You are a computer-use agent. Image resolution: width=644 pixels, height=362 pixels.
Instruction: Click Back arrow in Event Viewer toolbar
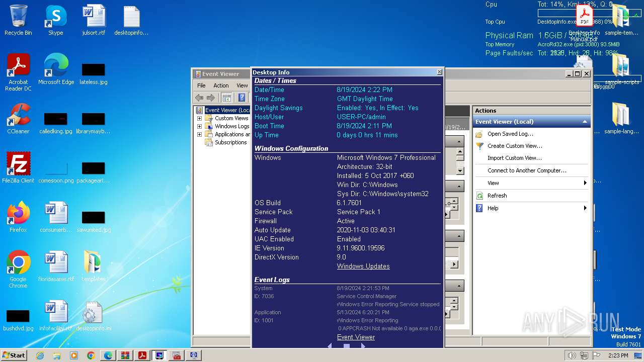click(199, 98)
